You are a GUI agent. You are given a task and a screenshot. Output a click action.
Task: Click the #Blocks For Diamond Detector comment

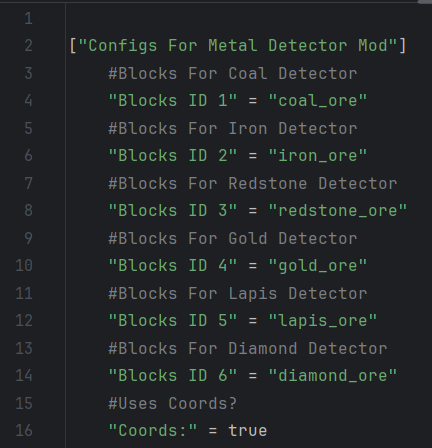[248, 348]
